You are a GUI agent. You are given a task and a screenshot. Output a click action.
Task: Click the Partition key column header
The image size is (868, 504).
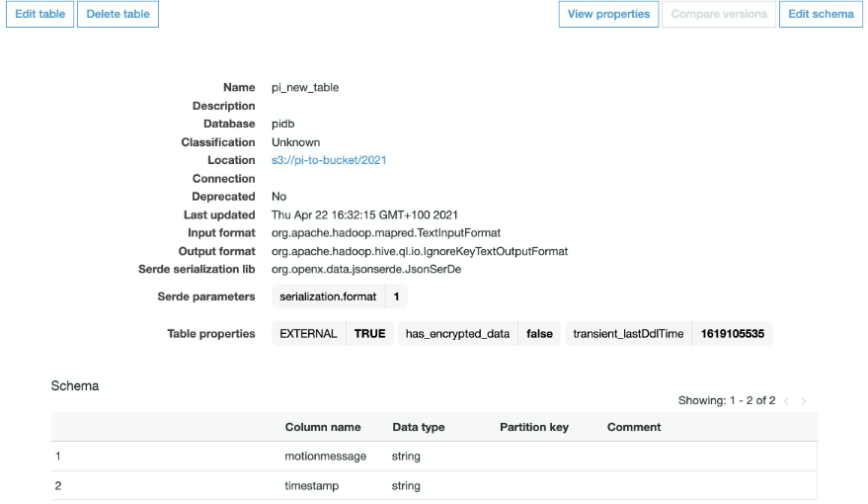click(x=534, y=427)
